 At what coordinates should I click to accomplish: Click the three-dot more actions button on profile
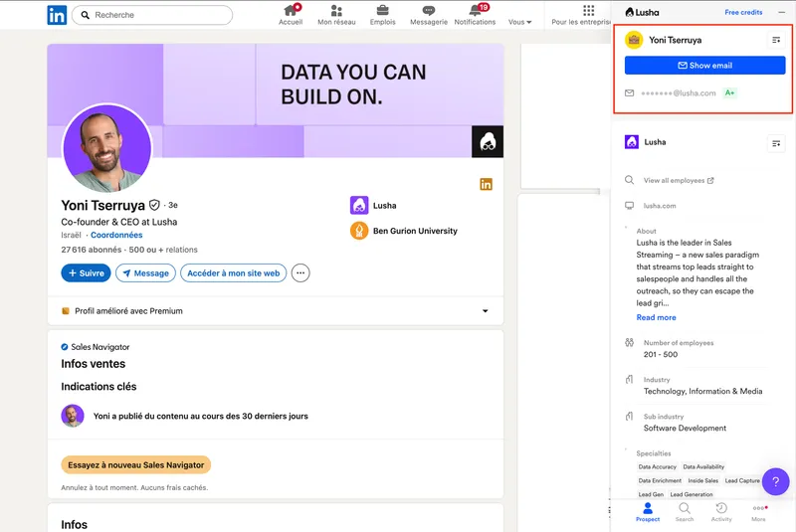click(300, 273)
